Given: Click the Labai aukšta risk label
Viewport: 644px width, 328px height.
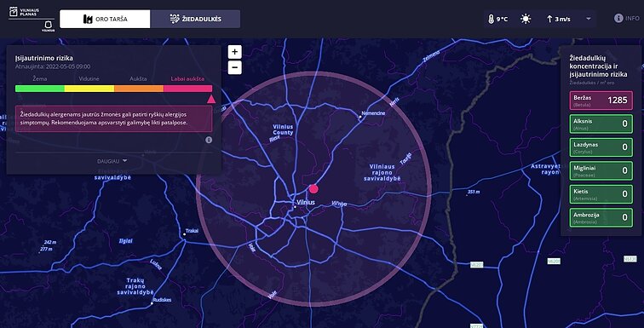Looking at the screenshot, I should point(187,79).
